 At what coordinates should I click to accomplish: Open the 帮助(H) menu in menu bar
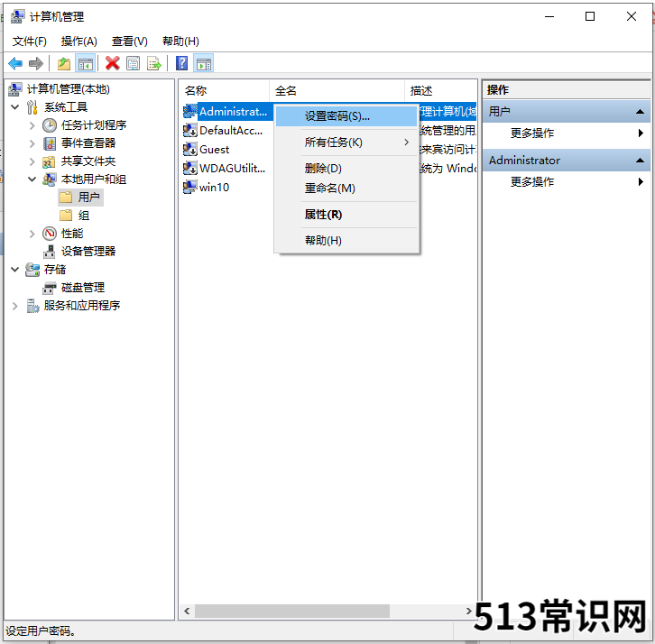180,41
